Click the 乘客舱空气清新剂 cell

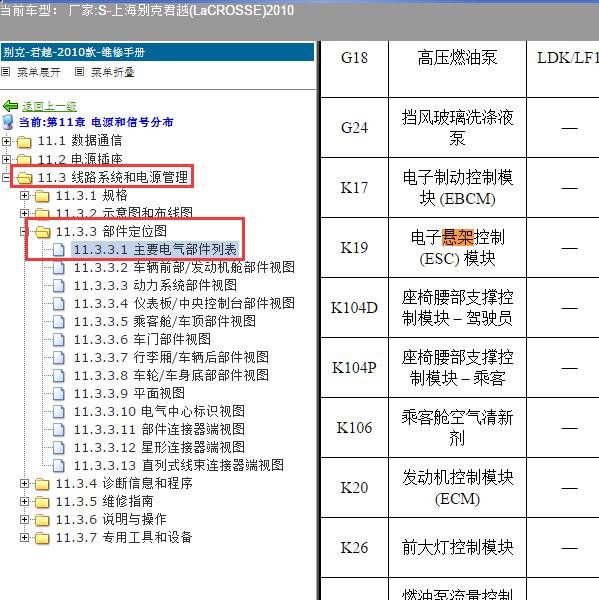[457, 428]
